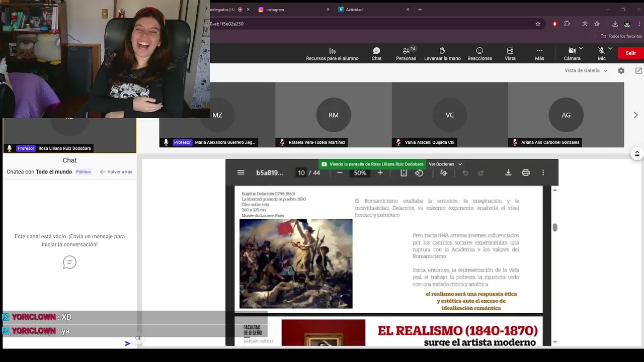Open the browser profile avatar
This screenshot has width=644, height=362.
click(x=627, y=24)
